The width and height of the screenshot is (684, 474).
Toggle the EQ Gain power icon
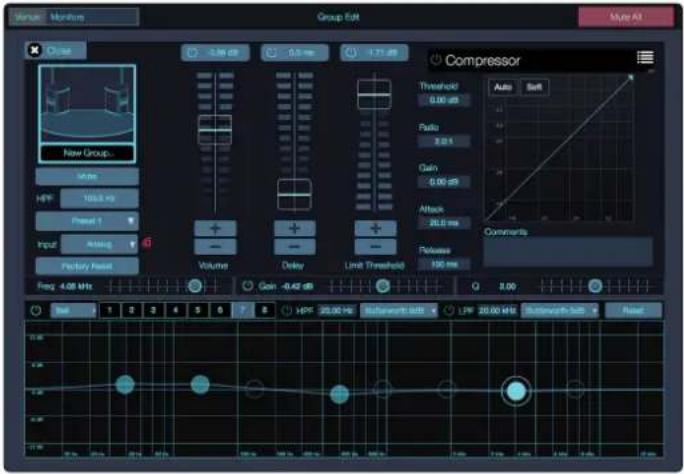[x=248, y=286]
